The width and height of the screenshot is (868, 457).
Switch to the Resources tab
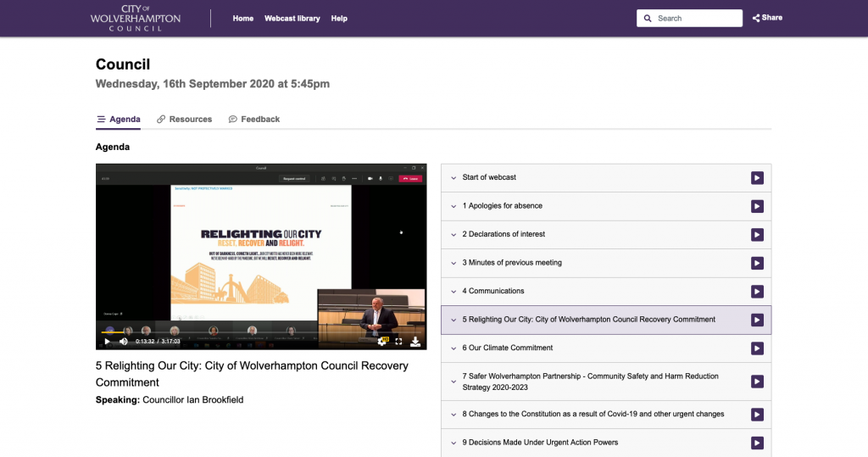(x=184, y=119)
